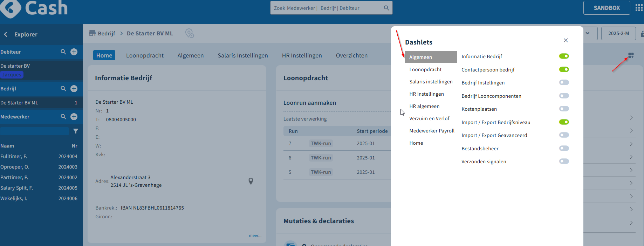Image resolution: width=644 pixels, height=246 pixels.
Task: Select Verzuim en Verlof in Dashlets list
Action: coord(429,118)
